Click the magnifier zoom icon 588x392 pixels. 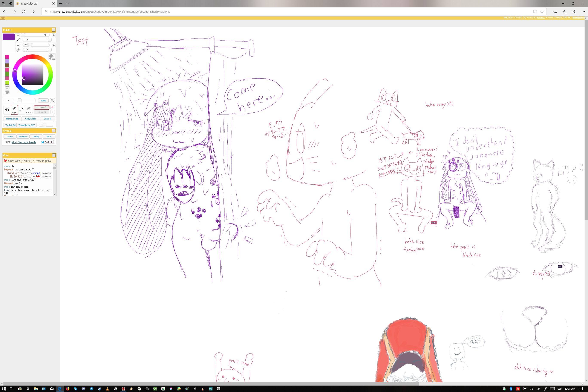pyautogui.click(x=52, y=101)
